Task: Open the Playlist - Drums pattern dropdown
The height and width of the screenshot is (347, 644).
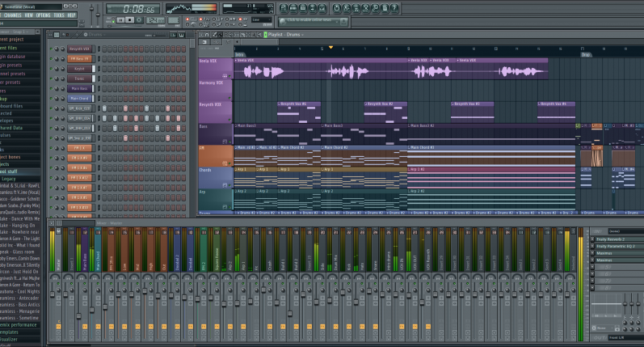Action: point(286,35)
